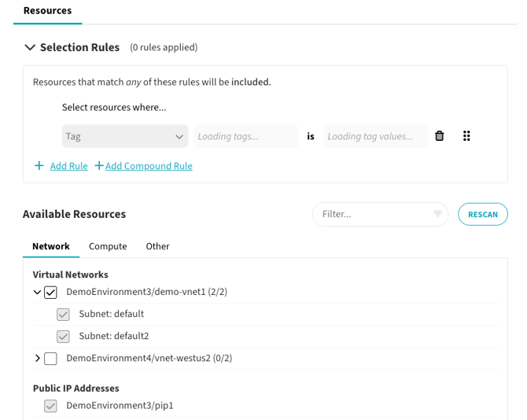Screen dimensions: 527x420
Task: Switch to the Other tab
Action: tap(157, 246)
